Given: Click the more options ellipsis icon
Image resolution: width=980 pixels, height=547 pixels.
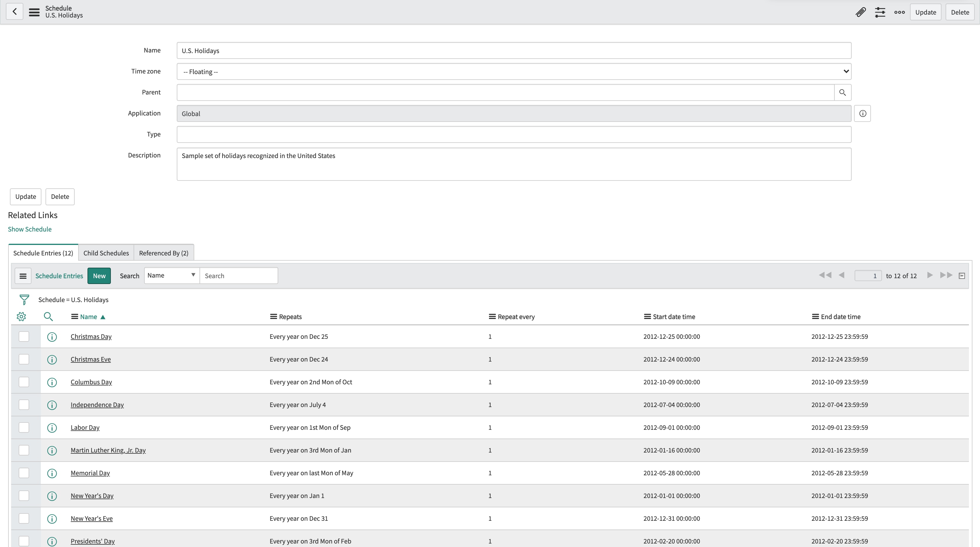Looking at the screenshot, I should (899, 12).
